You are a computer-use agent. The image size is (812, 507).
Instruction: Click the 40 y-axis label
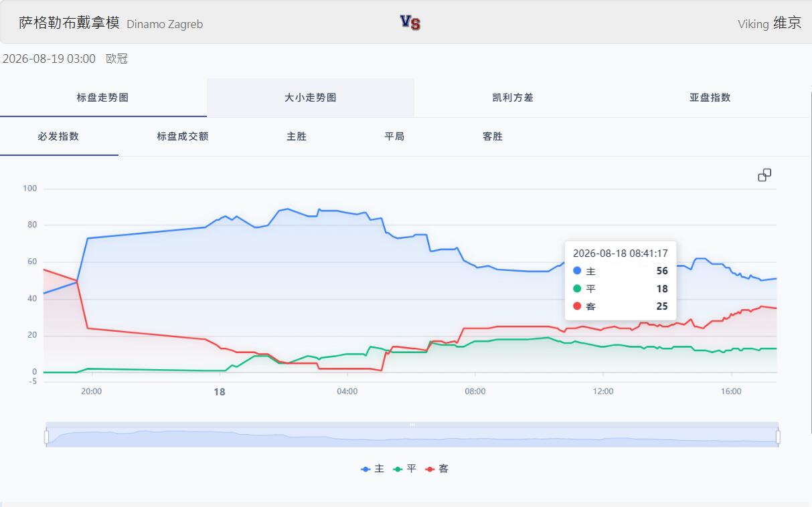[32, 298]
